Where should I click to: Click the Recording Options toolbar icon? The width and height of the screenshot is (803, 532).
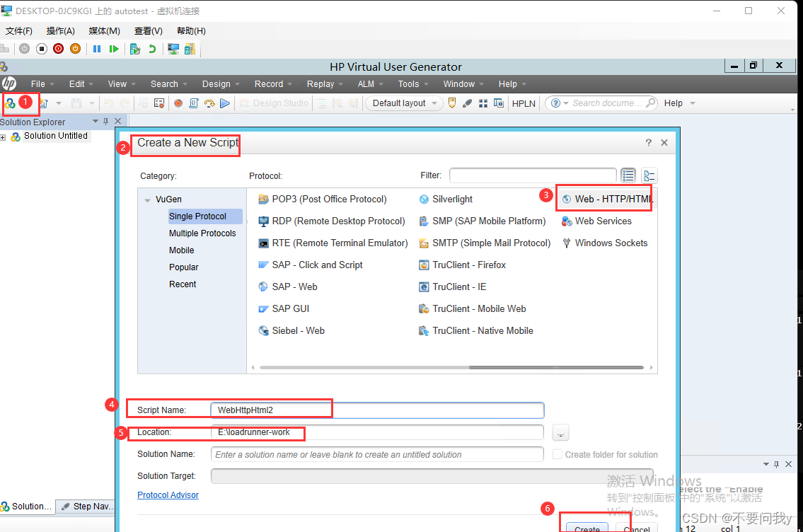(159, 103)
